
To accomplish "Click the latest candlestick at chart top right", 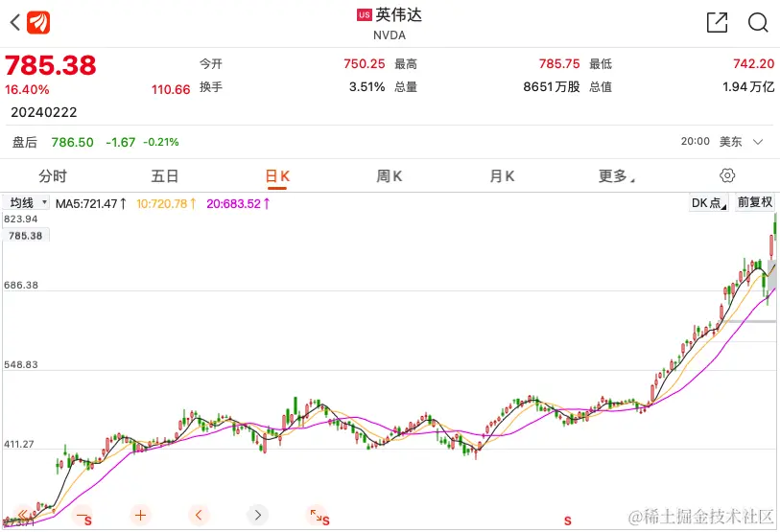I will pyautogui.click(x=775, y=227).
